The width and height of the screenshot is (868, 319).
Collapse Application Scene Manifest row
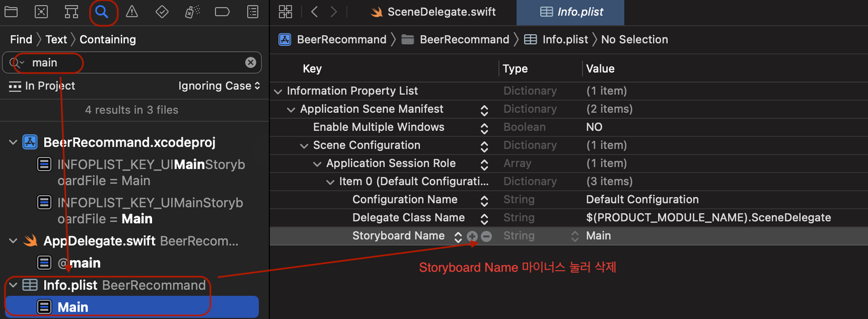[x=291, y=109]
